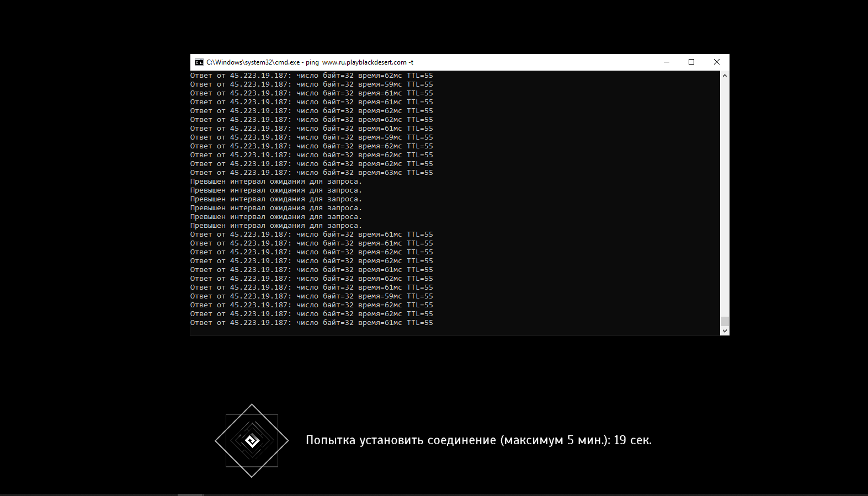Click the highlighted taskbar item at bottom
The height and width of the screenshot is (496, 868).
[x=191, y=494]
